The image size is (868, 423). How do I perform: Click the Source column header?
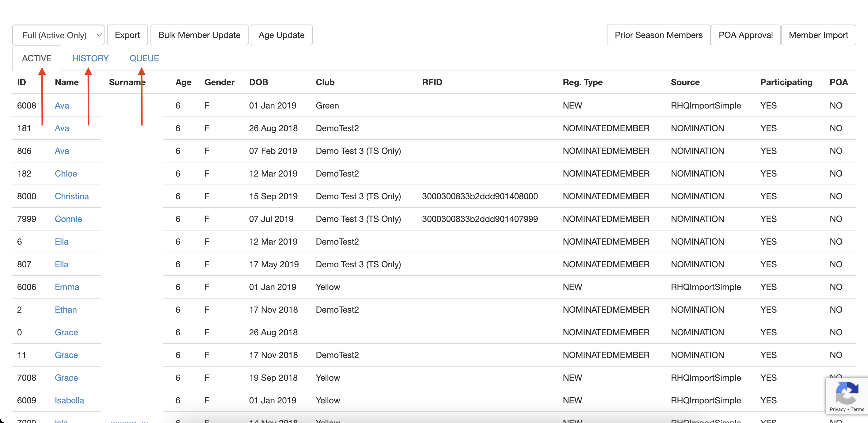[685, 82]
